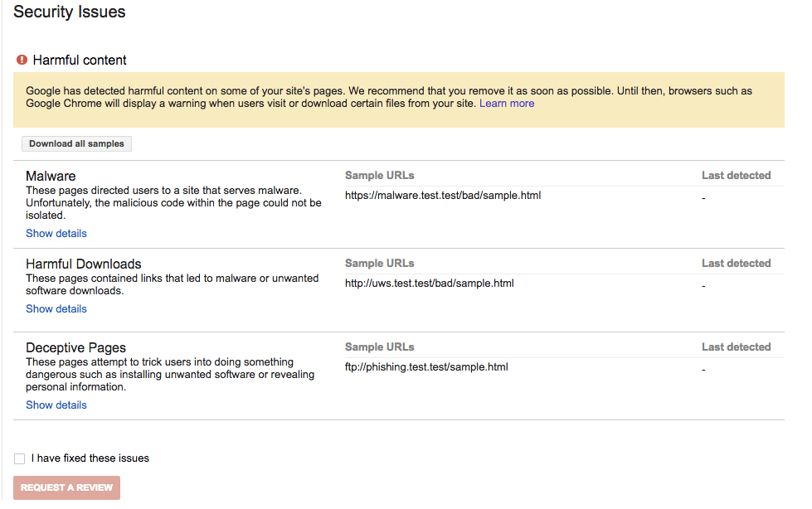Open the Learn more link
This screenshot has width=812, height=509.
click(x=506, y=103)
